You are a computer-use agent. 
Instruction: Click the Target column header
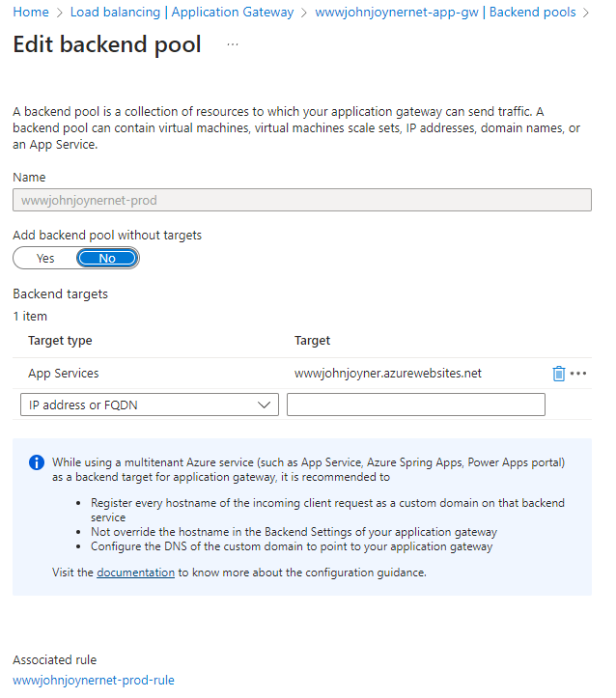[312, 341]
